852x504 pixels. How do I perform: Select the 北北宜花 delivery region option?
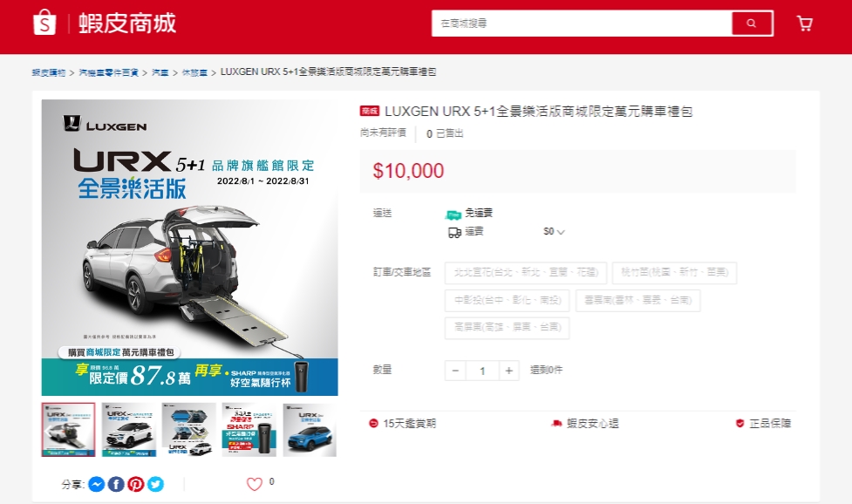pyautogui.click(x=525, y=273)
